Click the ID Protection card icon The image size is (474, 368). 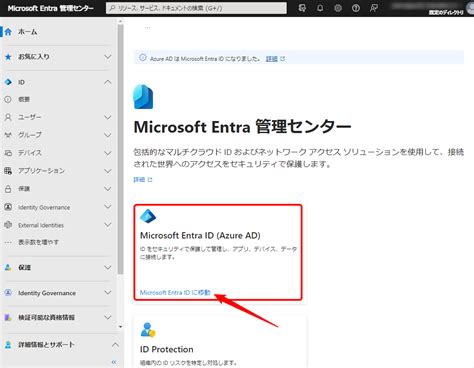(x=148, y=330)
